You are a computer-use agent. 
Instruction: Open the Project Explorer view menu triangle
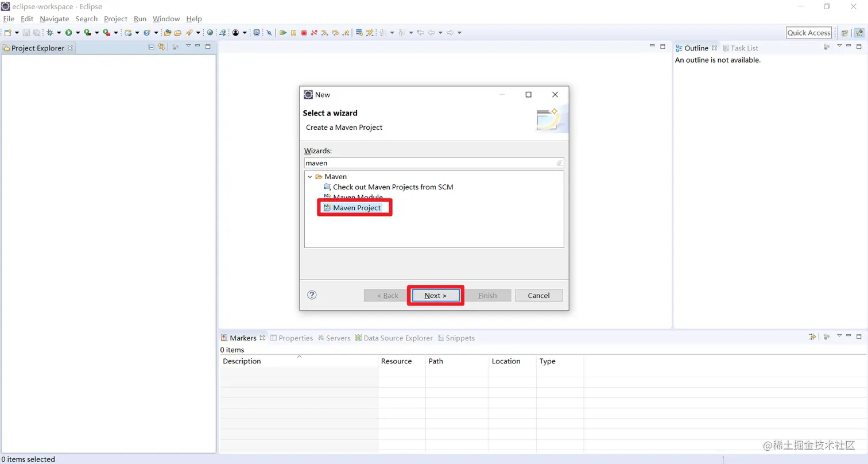pos(188,45)
